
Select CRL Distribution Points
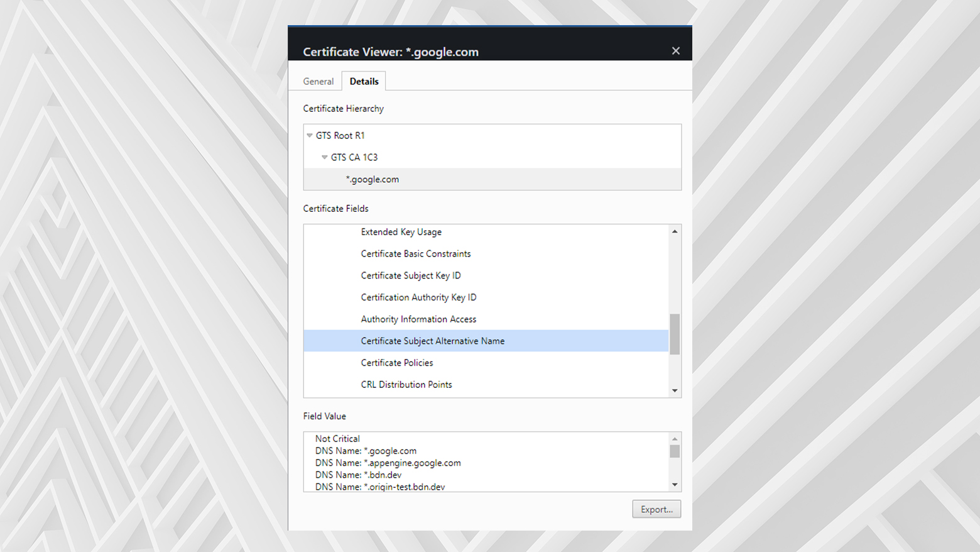[x=406, y=384]
